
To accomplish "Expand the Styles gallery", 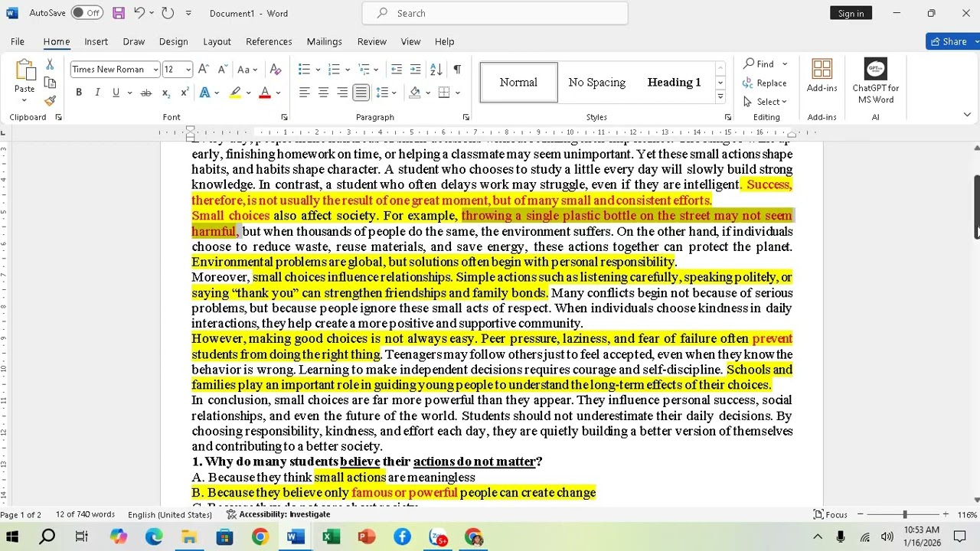I will tap(720, 97).
